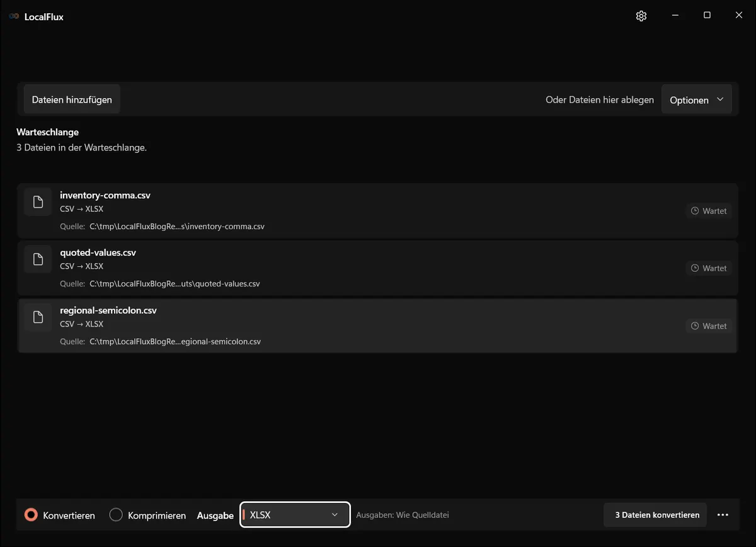
Task: Select the inventory-comma.csv file name
Action: pos(105,195)
